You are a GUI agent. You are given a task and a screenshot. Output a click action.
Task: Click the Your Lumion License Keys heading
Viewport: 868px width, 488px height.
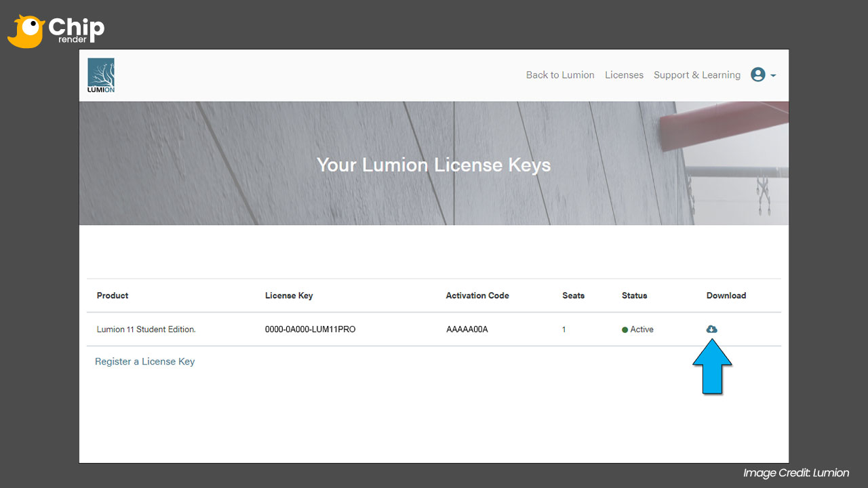[x=434, y=165]
